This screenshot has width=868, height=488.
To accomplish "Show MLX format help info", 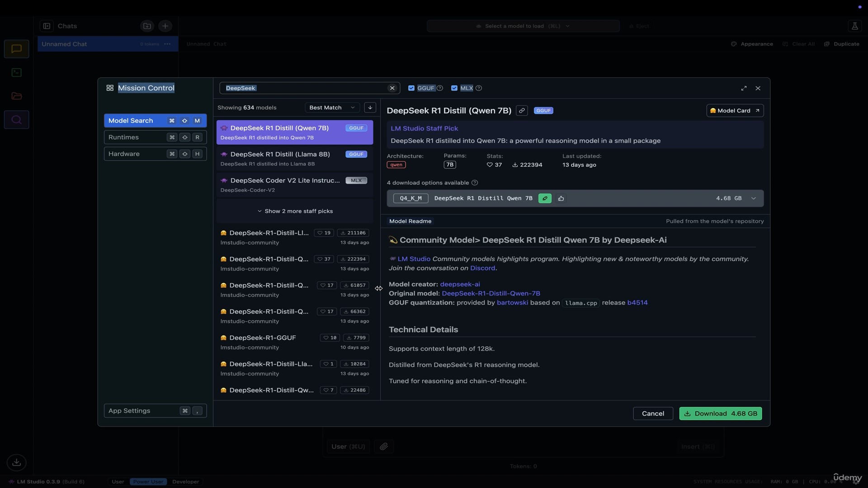I will point(479,88).
